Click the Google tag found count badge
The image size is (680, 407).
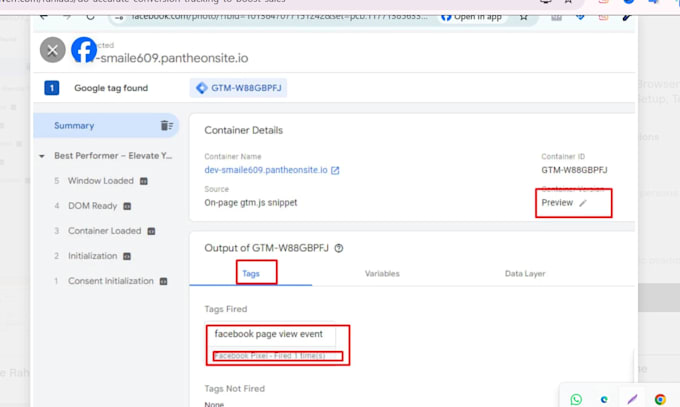click(52, 88)
